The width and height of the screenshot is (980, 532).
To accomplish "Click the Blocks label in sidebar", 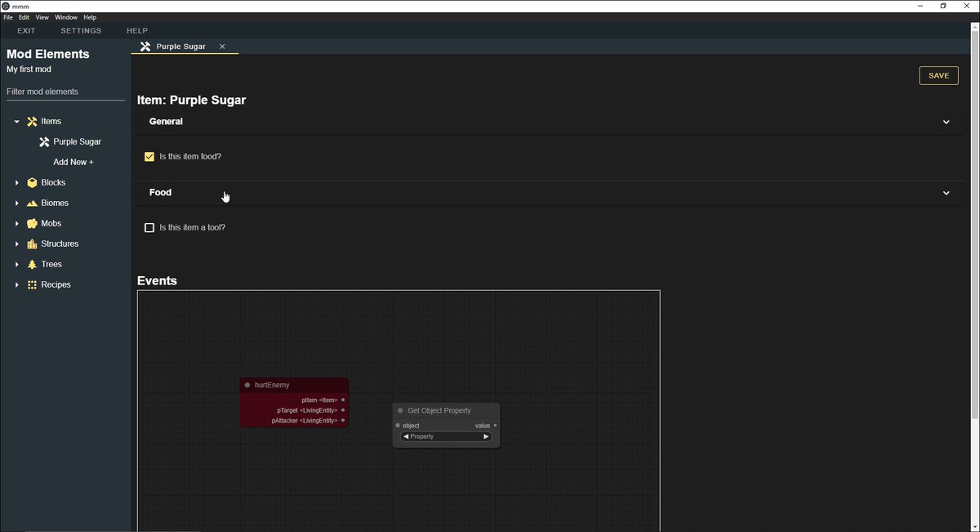I will (x=53, y=183).
